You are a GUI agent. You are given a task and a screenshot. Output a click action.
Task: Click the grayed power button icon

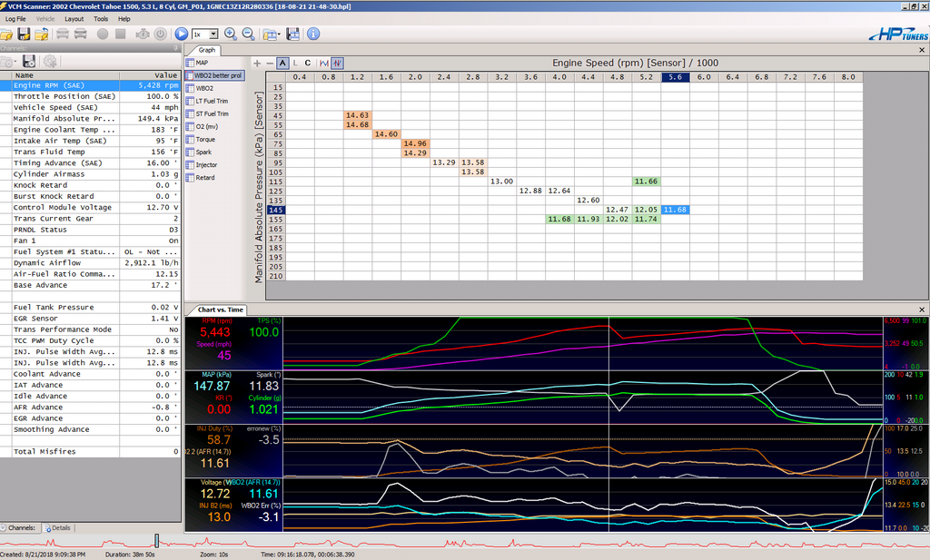161,34
